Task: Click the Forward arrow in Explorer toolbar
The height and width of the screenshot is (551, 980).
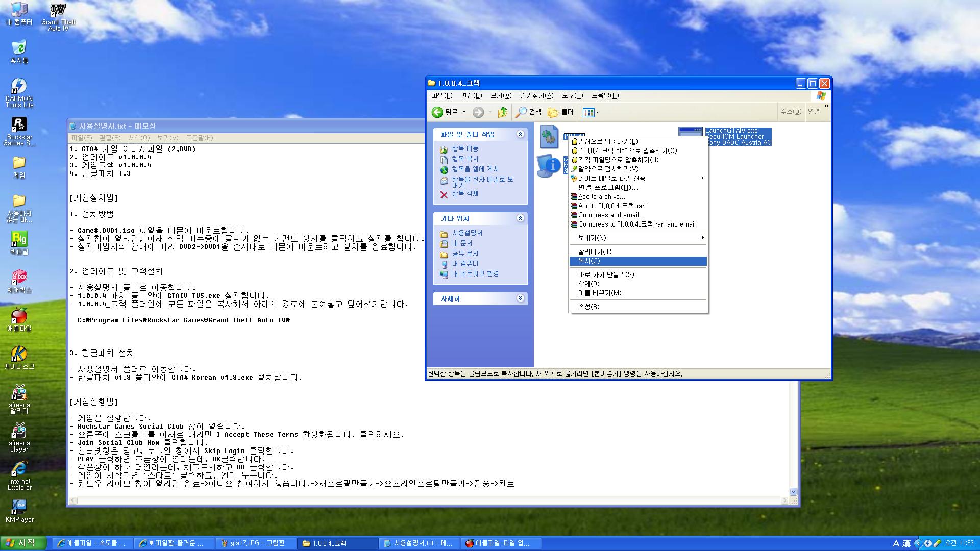Action: click(x=478, y=112)
